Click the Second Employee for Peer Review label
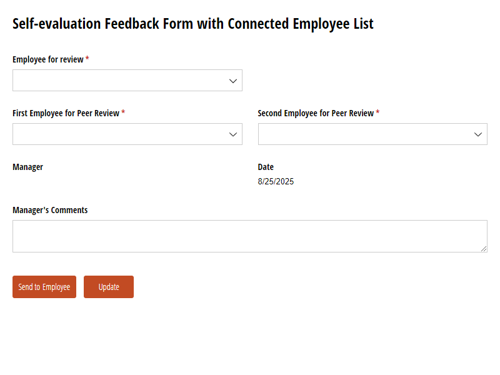 (x=316, y=113)
